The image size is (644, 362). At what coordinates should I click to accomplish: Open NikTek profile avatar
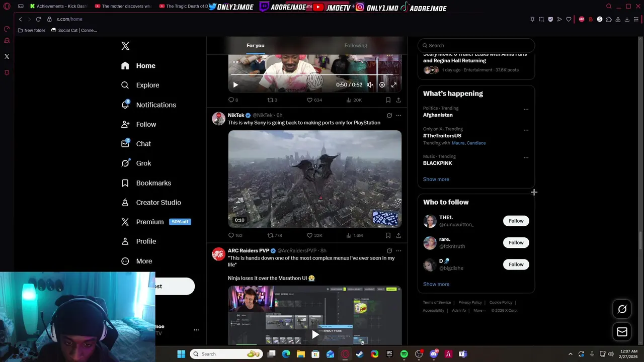pos(218,119)
